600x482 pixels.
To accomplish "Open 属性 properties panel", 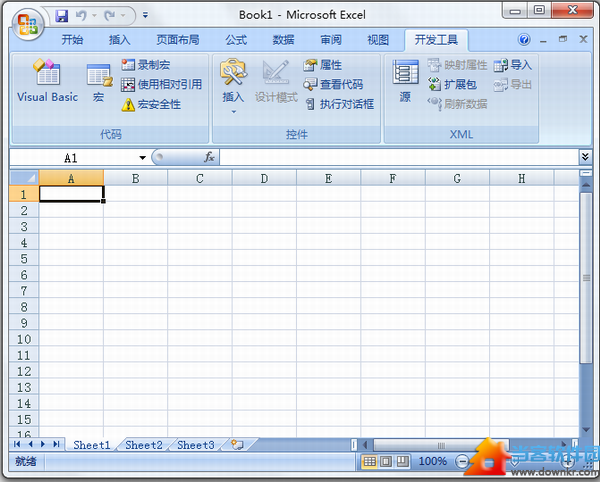I will (322, 65).
